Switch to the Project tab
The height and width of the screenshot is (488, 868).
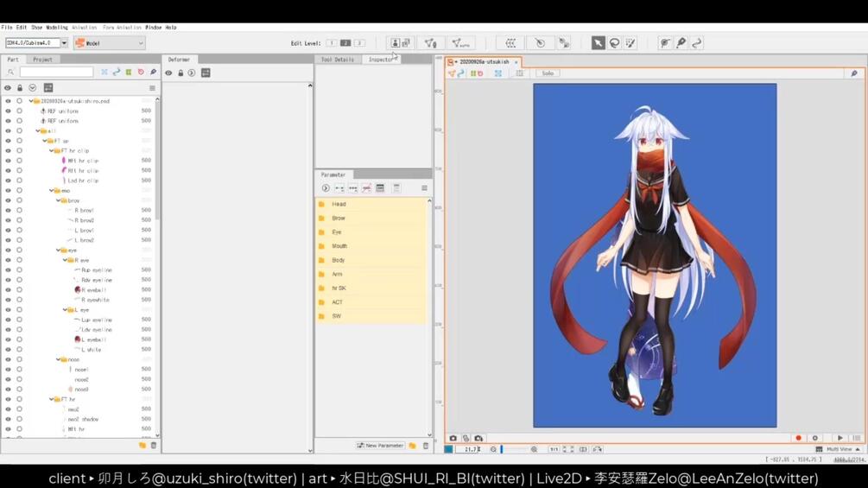[42, 60]
